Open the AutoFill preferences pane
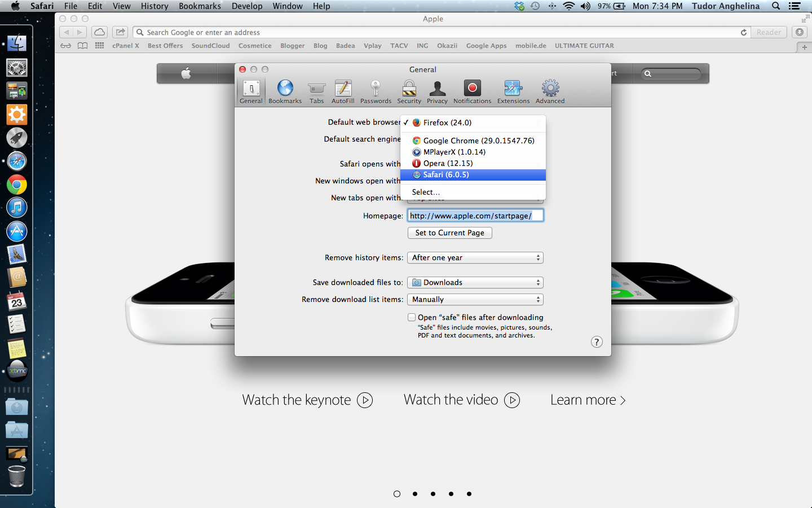Viewport: 812px width, 508px height. point(343,92)
